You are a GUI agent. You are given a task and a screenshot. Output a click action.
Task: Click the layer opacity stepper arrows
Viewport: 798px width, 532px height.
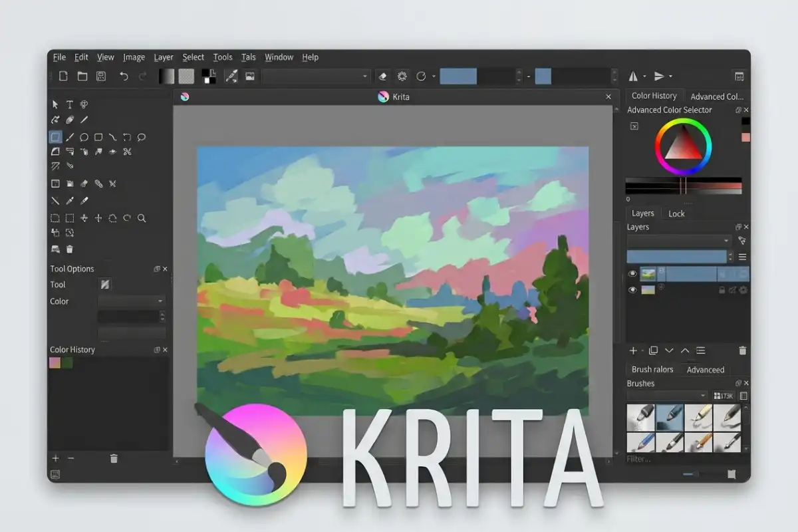(731, 257)
